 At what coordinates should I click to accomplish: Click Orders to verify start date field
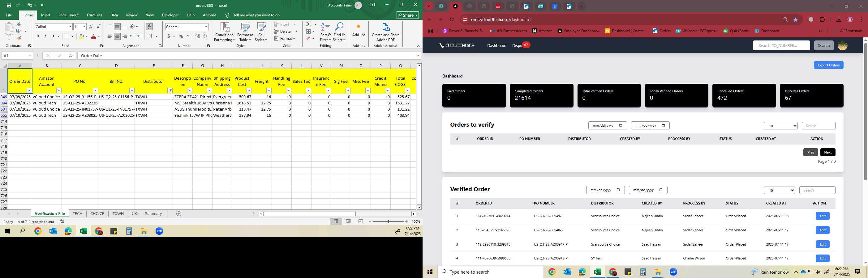point(607,125)
